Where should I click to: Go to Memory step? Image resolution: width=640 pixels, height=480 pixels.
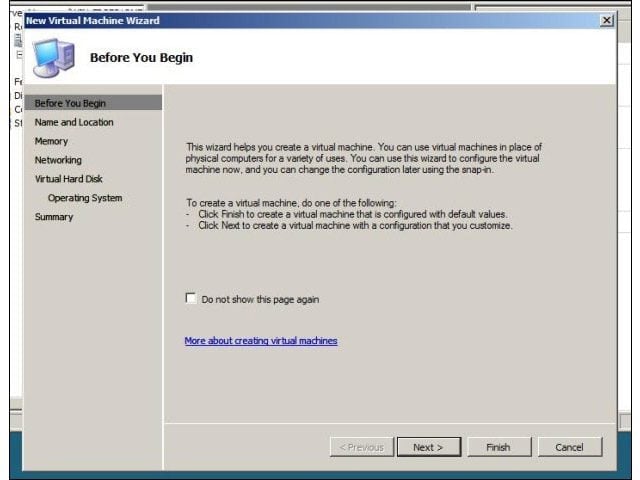click(51, 141)
